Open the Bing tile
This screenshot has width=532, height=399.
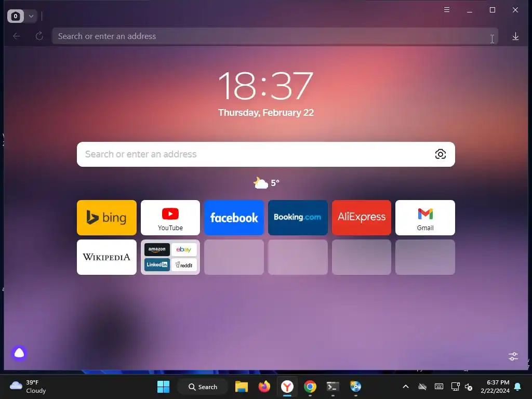[107, 218]
